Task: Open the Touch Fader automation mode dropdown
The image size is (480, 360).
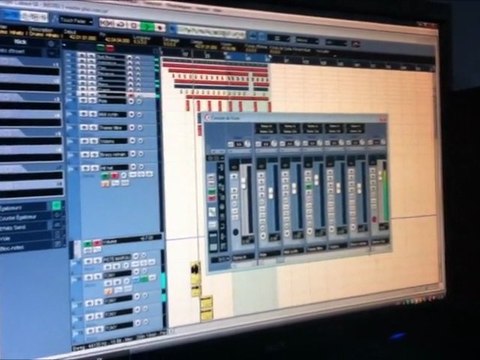Action: coord(76,20)
